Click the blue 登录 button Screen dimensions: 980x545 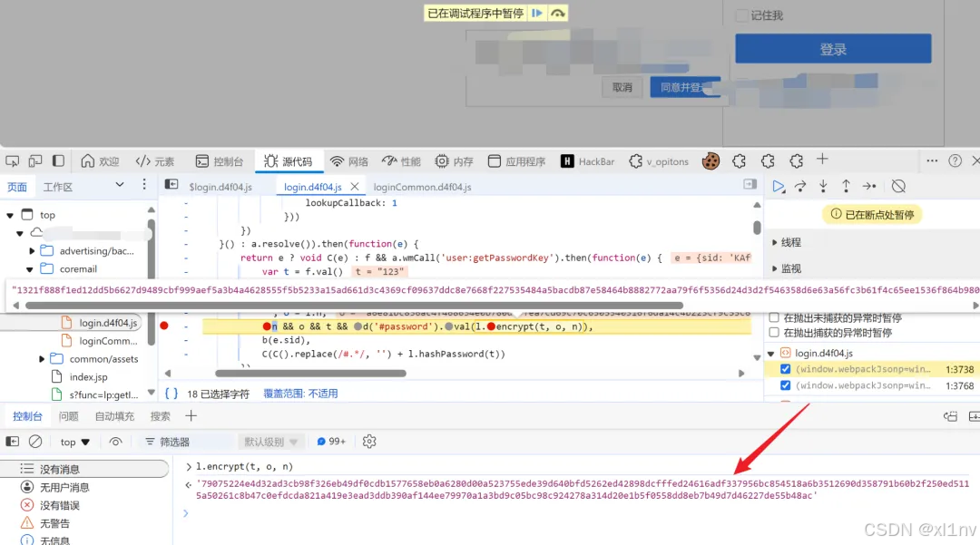pyautogui.click(x=833, y=49)
